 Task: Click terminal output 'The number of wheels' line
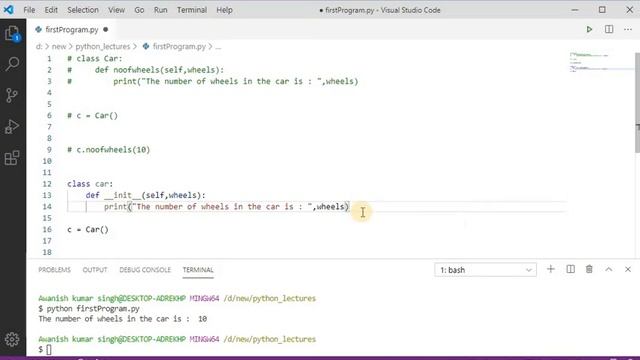pos(122,319)
